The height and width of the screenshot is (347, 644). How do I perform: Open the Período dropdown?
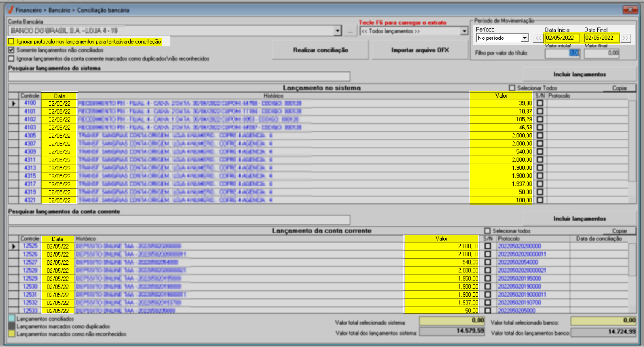pos(524,38)
